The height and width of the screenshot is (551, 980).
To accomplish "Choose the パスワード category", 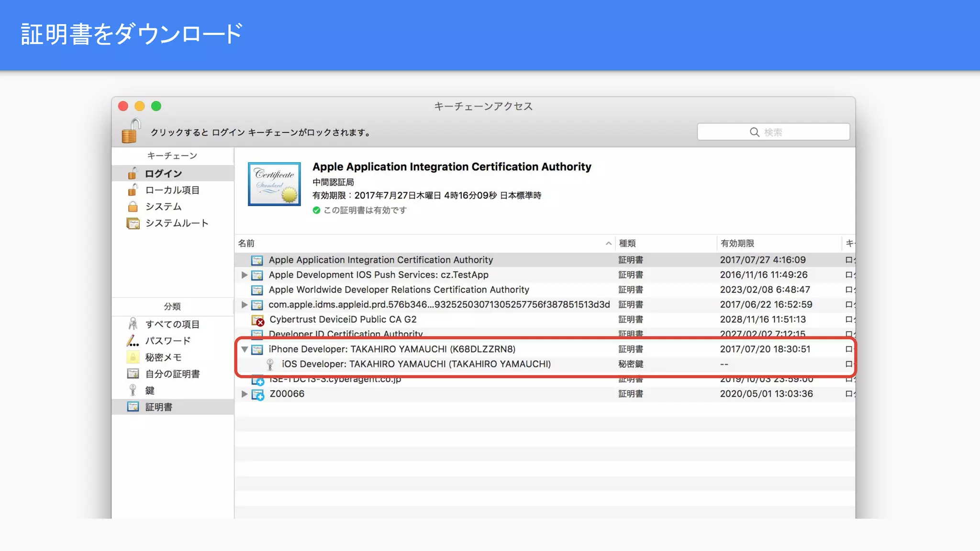I will (x=173, y=341).
